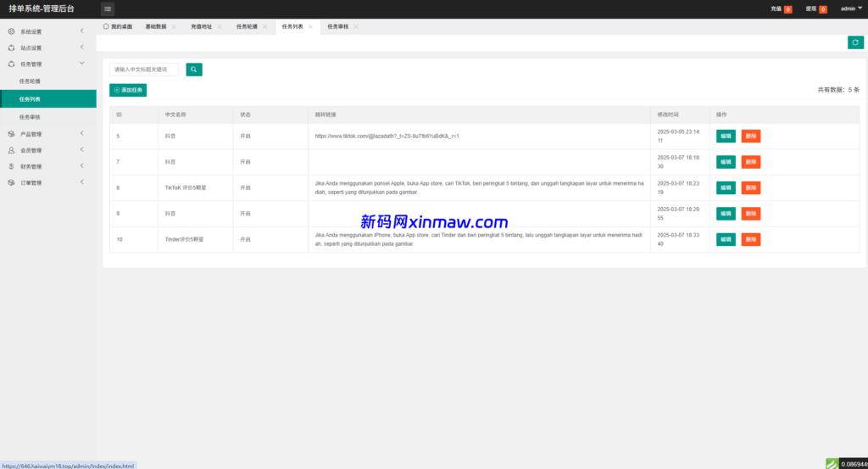Click the 充值 link in the top bar
The width and height of the screenshot is (868, 469).
(776, 8)
